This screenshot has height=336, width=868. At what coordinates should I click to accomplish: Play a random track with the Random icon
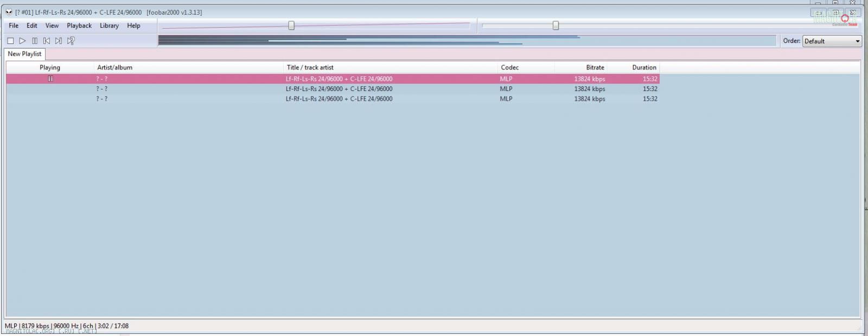(71, 41)
